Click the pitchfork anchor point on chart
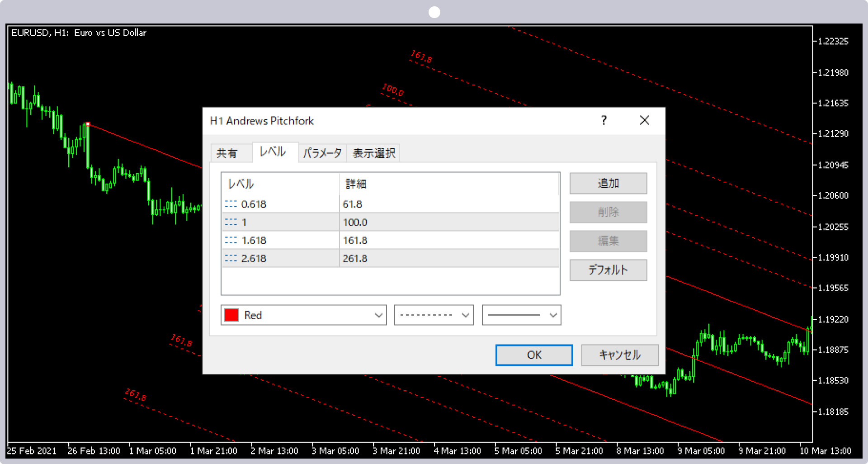The image size is (868, 464). [x=88, y=124]
